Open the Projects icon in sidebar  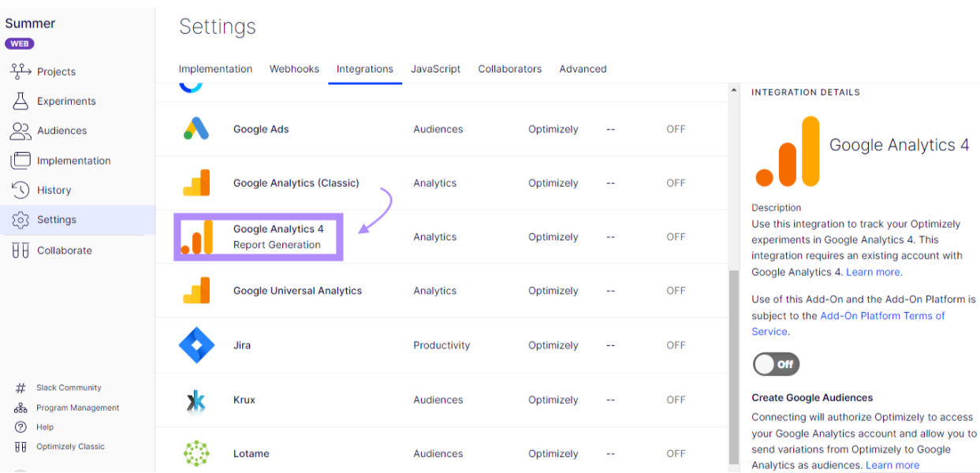point(20,72)
